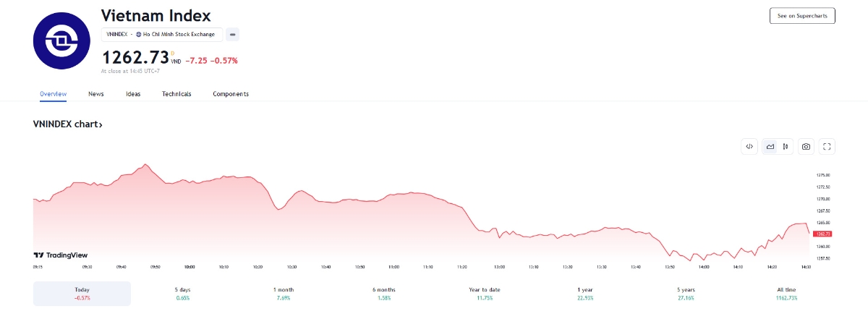Open the Components tab

(231, 94)
